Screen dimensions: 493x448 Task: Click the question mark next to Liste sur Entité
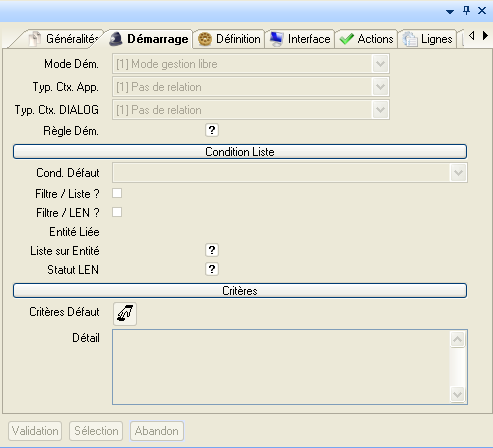click(x=212, y=250)
